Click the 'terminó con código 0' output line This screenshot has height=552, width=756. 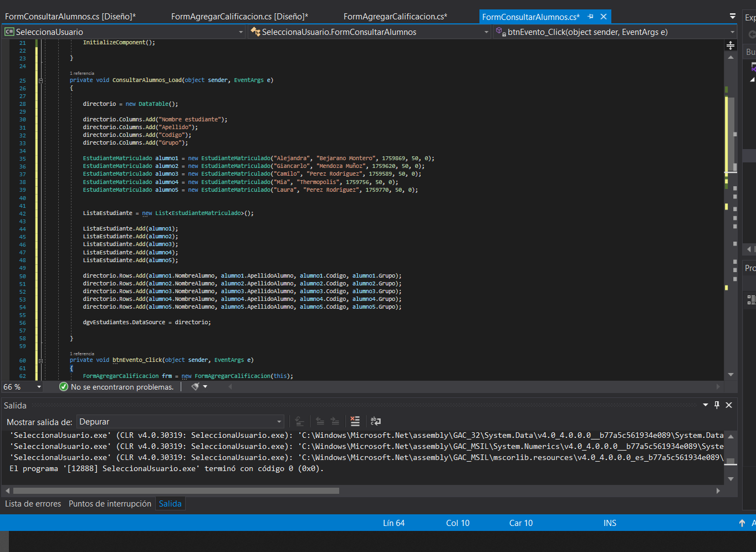tap(166, 469)
